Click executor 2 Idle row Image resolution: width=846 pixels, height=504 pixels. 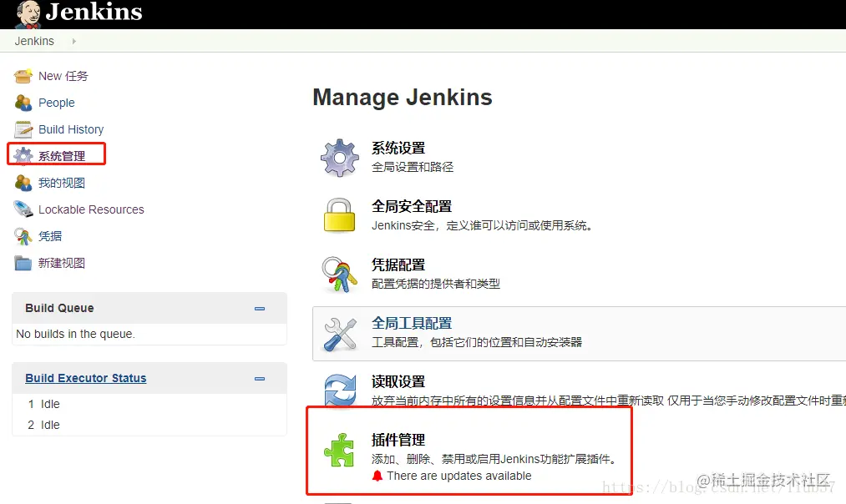pyautogui.click(x=149, y=425)
